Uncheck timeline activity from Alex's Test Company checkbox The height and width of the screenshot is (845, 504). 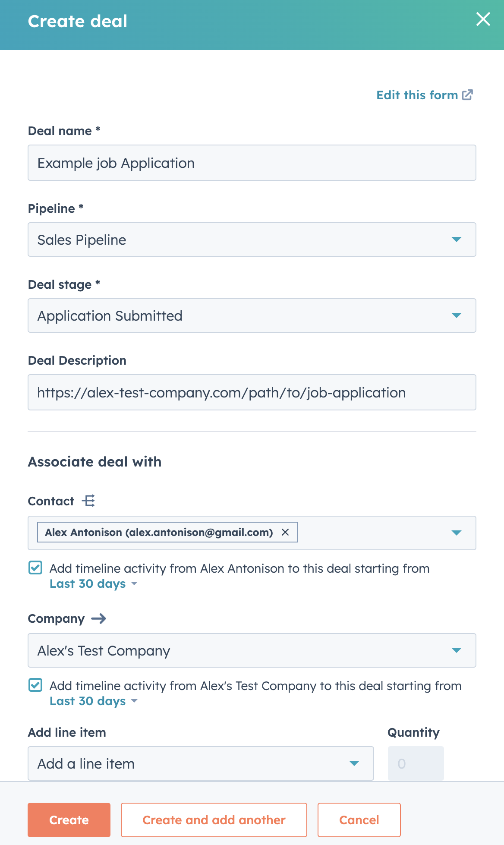35,685
